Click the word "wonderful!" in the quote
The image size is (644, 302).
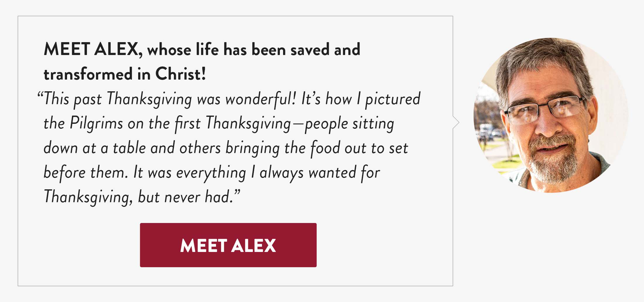point(261,99)
